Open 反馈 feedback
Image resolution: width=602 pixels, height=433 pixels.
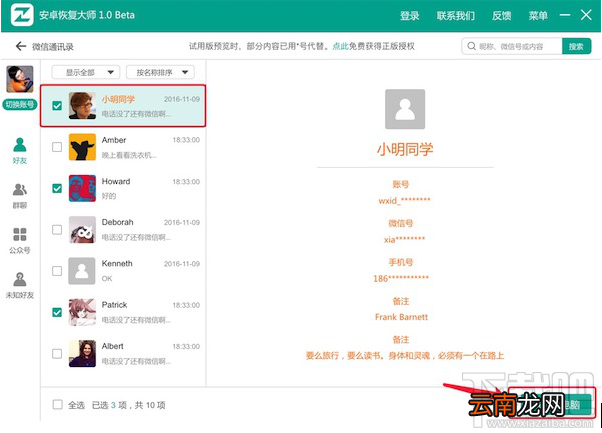(501, 16)
